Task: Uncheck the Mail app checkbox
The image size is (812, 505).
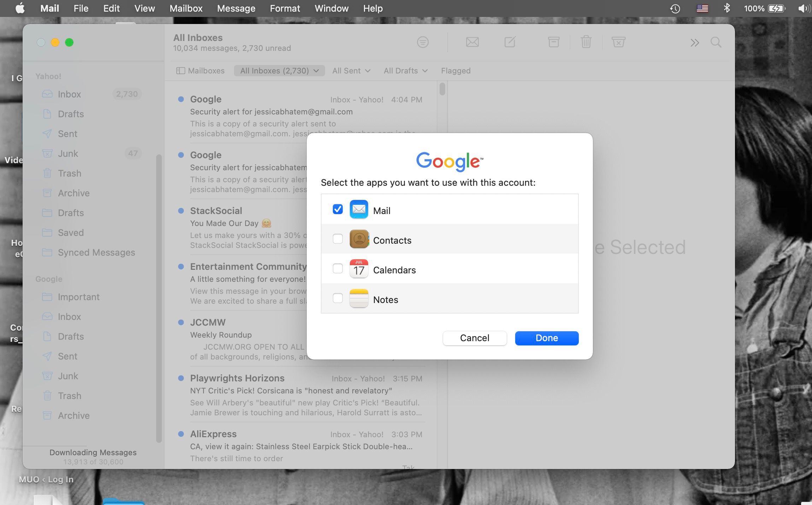Action: tap(337, 209)
